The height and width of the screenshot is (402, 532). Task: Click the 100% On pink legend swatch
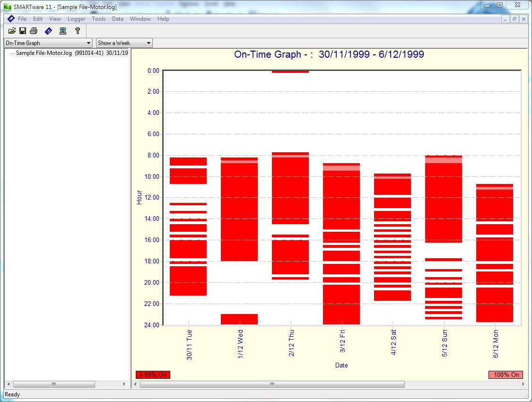pos(506,375)
